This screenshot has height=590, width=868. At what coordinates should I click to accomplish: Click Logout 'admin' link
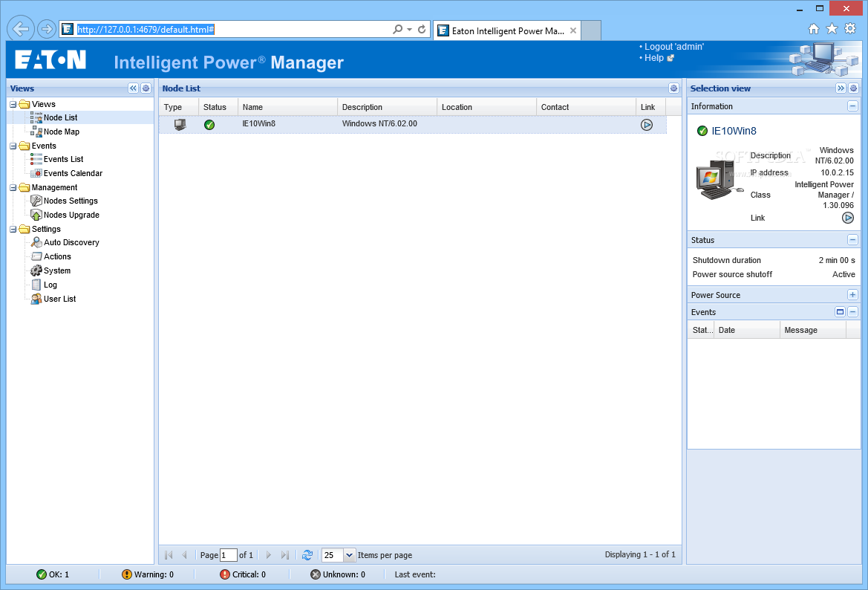[673, 47]
